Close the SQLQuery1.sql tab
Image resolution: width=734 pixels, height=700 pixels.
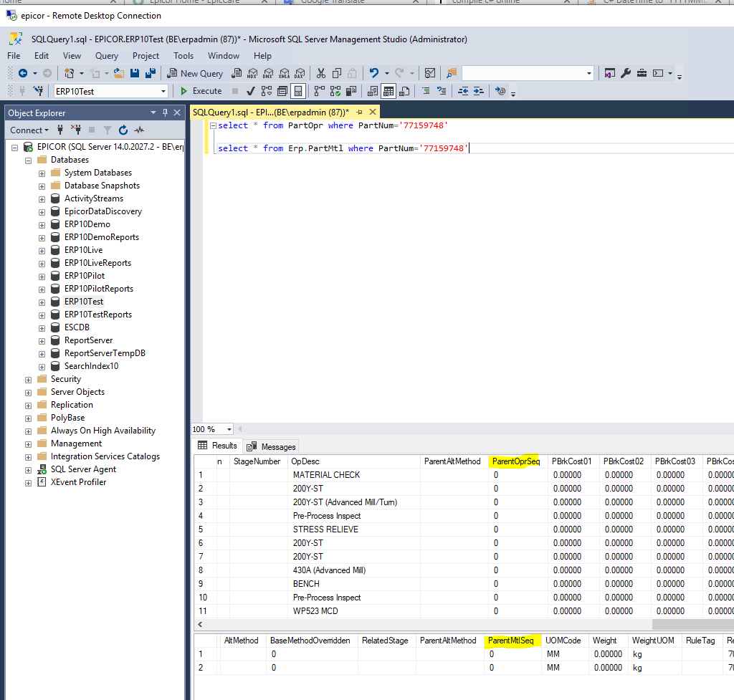373,112
